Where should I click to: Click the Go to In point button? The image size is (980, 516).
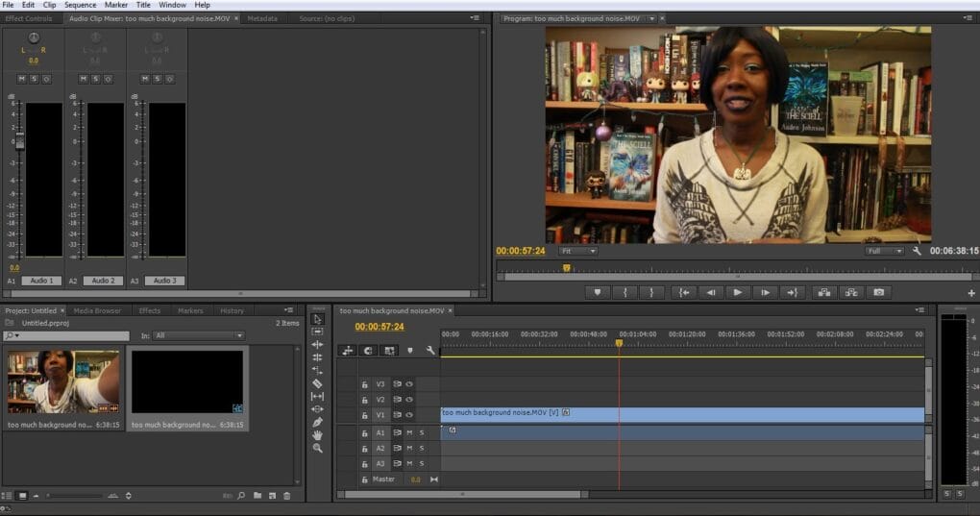tap(684, 292)
